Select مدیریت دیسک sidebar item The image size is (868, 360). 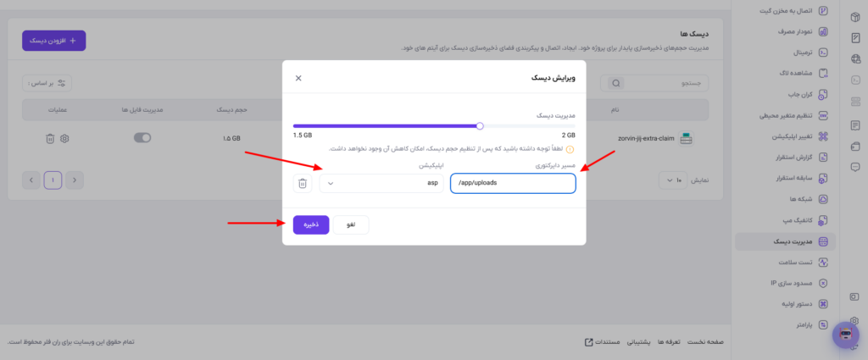(786, 241)
